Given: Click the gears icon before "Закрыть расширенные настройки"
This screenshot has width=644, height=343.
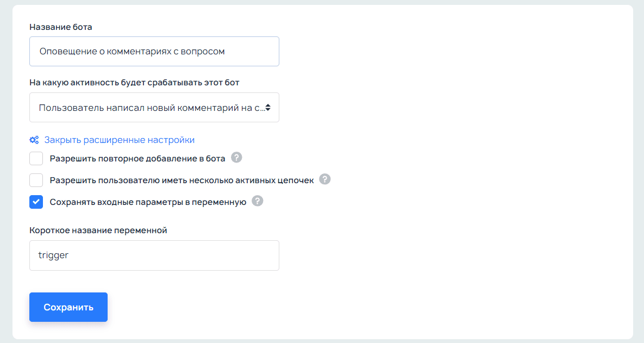Looking at the screenshot, I should [34, 140].
